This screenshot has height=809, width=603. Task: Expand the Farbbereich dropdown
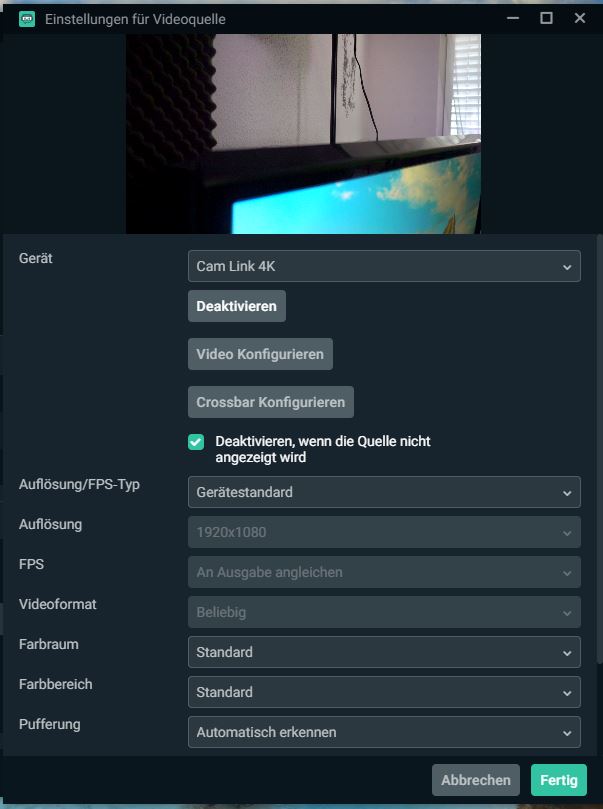384,692
